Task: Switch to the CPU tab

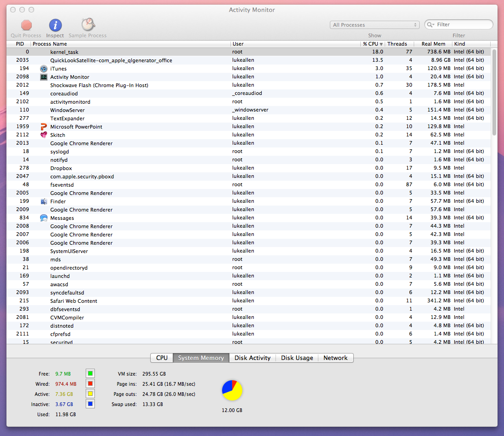Action: coord(162,358)
